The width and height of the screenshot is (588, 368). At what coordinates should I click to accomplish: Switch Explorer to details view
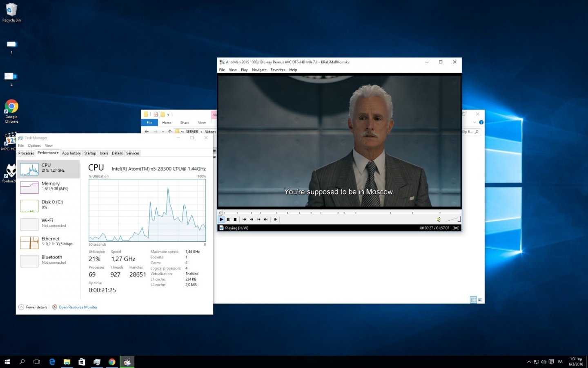tap(473, 300)
